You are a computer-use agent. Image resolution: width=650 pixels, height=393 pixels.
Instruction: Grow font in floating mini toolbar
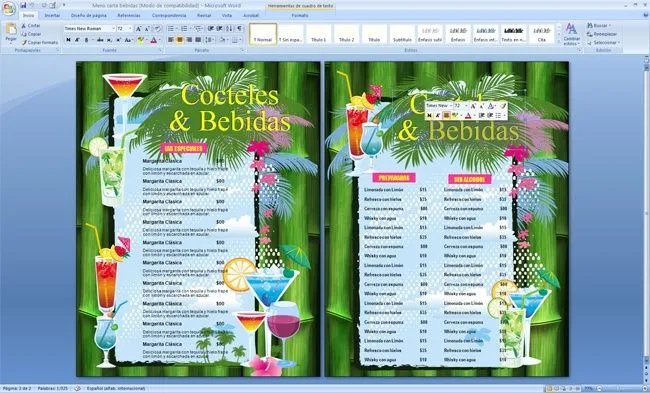473,107
